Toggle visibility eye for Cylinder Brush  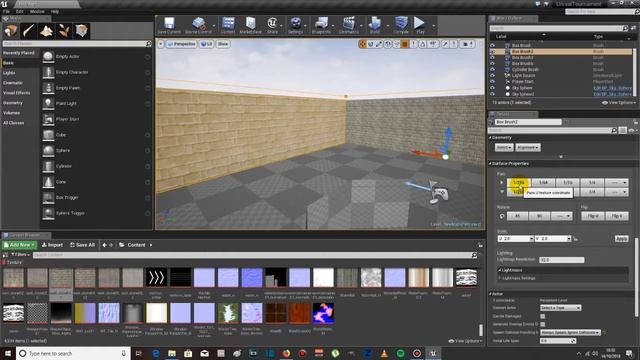tap(492, 70)
